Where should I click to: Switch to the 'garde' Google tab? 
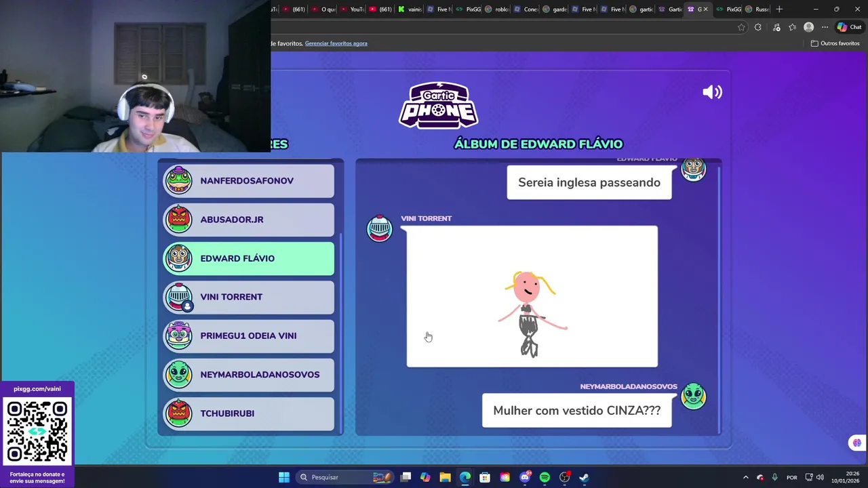(555, 9)
